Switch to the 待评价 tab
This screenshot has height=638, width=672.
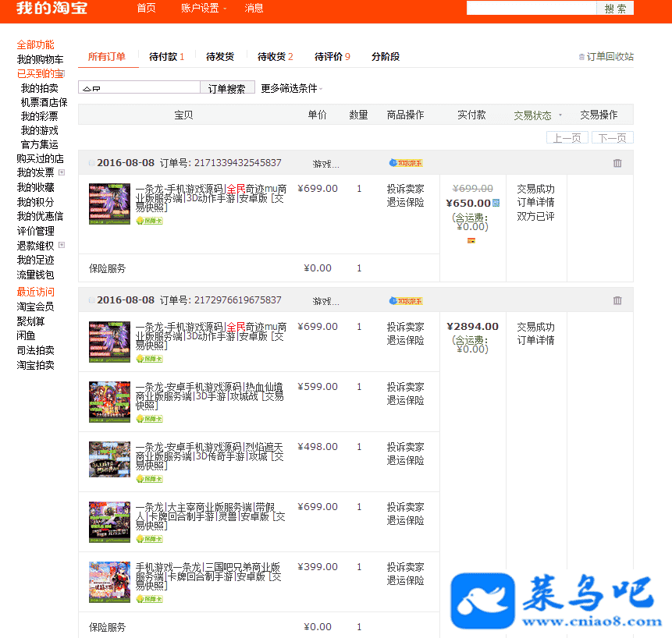(x=332, y=57)
